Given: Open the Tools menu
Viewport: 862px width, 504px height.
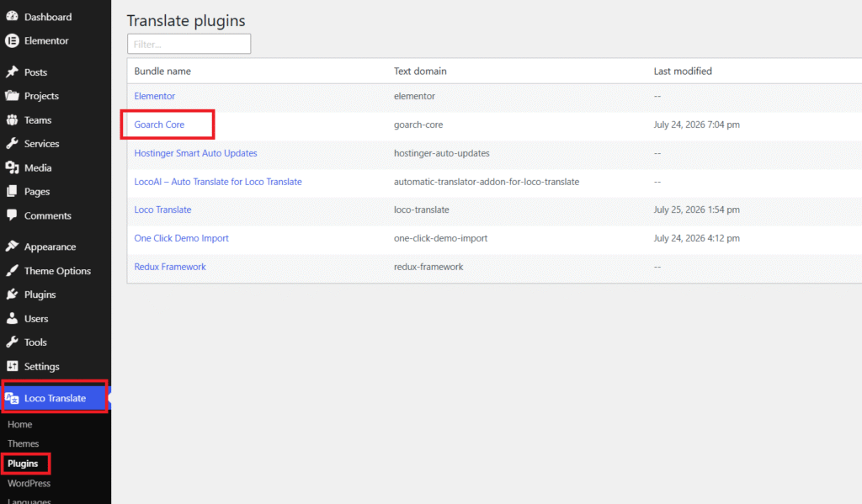Looking at the screenshot, I should click(35, 342).
